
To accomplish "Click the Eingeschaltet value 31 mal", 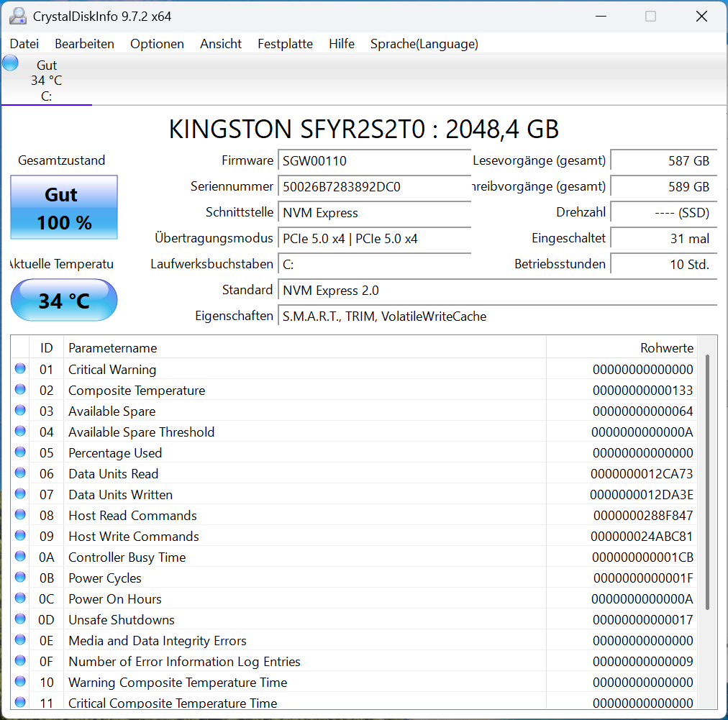I will point(663,239).
